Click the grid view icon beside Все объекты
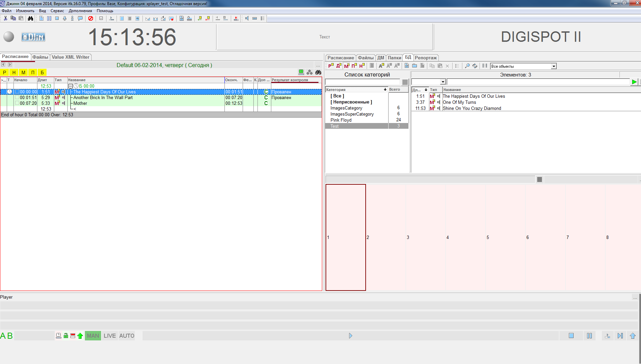The width and height of the screenshot is (641, 364). point(485,66)
